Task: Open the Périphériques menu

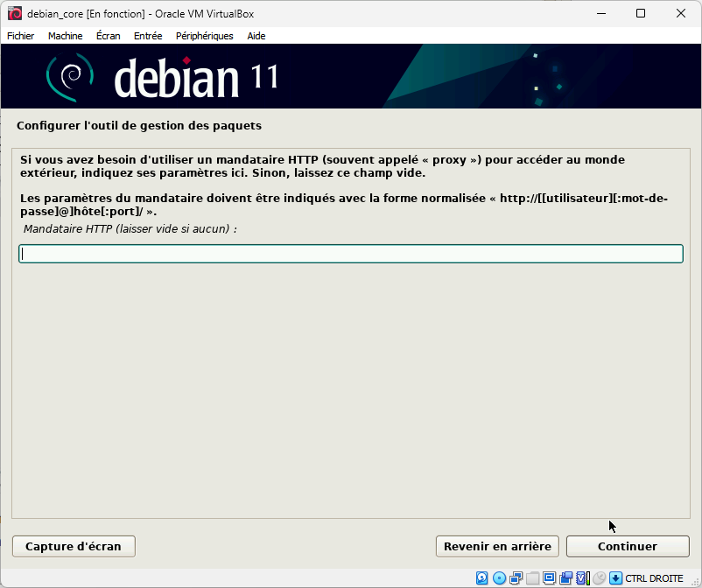Action: tap(205, 36)
